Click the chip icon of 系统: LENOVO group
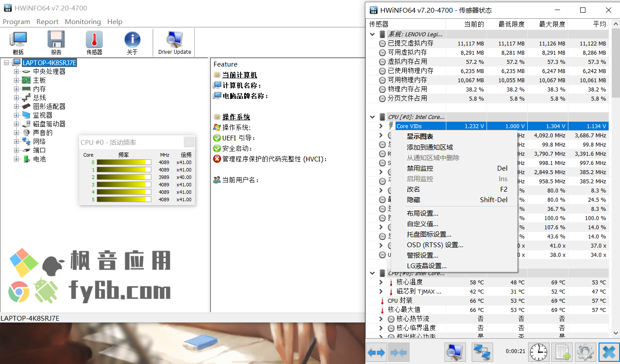Screen dimensions: 620x364 click(x=383, y=34)
